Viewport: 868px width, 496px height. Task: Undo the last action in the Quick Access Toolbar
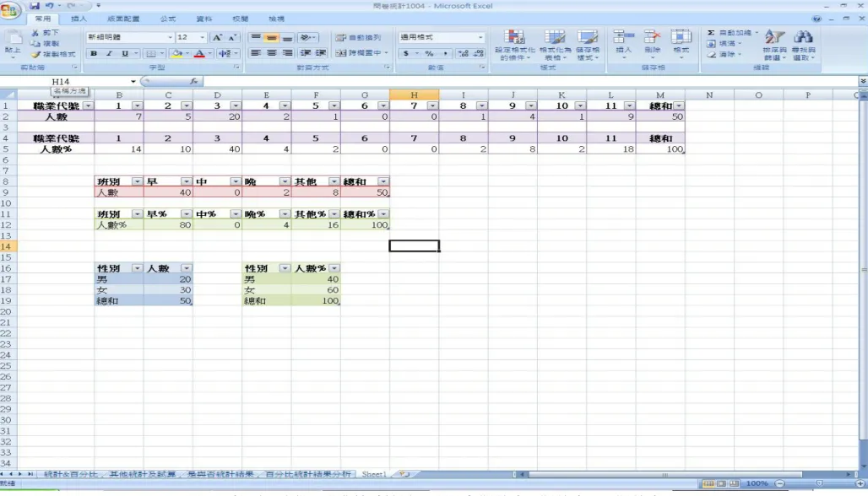coord(49,6)
